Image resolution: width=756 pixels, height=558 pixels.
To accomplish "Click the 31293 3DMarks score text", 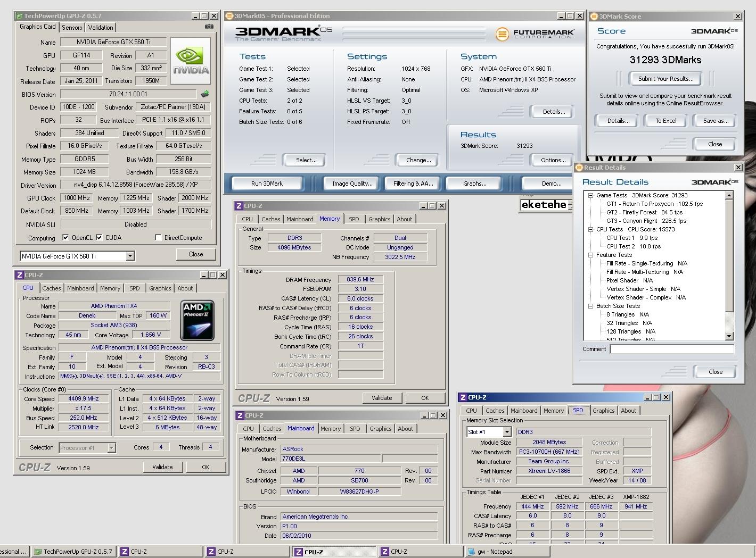I will pos(665,60).
